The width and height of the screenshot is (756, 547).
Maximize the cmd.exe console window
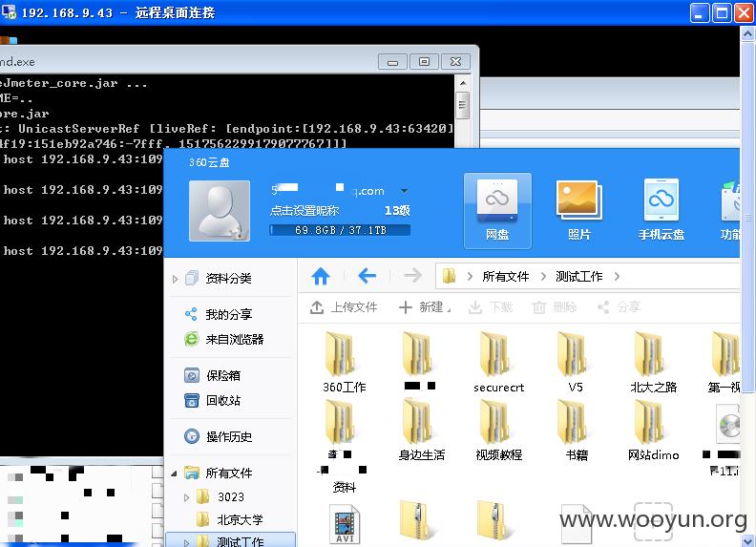(424, 62)
